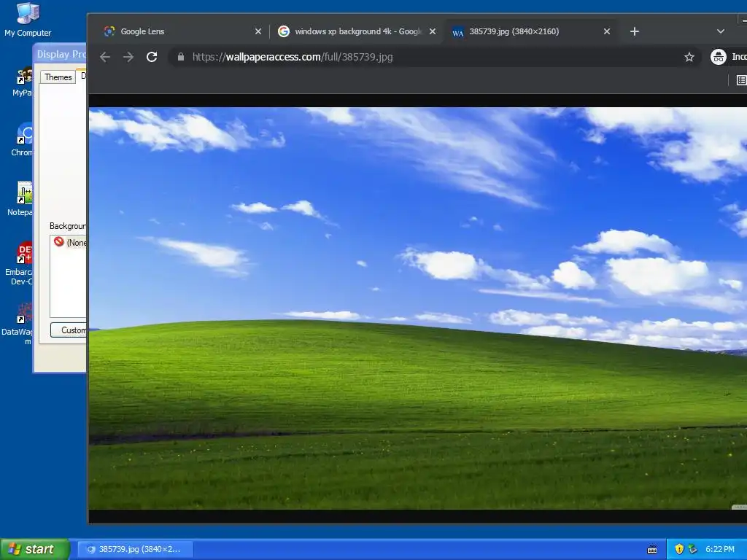Screen dimensions: 747x560
Task: Bookmark this page with the star icon
Action: (x=689, y=57)
